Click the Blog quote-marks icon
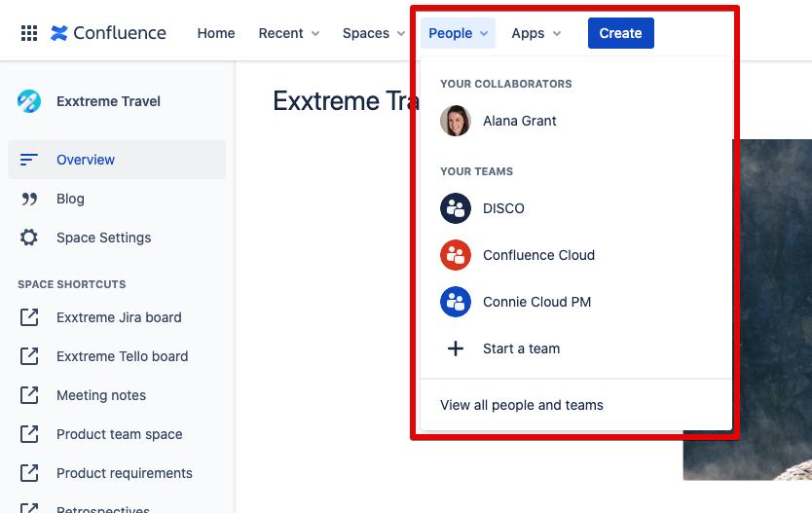This screenshot has width=812, height=513. tap(29, 199)
